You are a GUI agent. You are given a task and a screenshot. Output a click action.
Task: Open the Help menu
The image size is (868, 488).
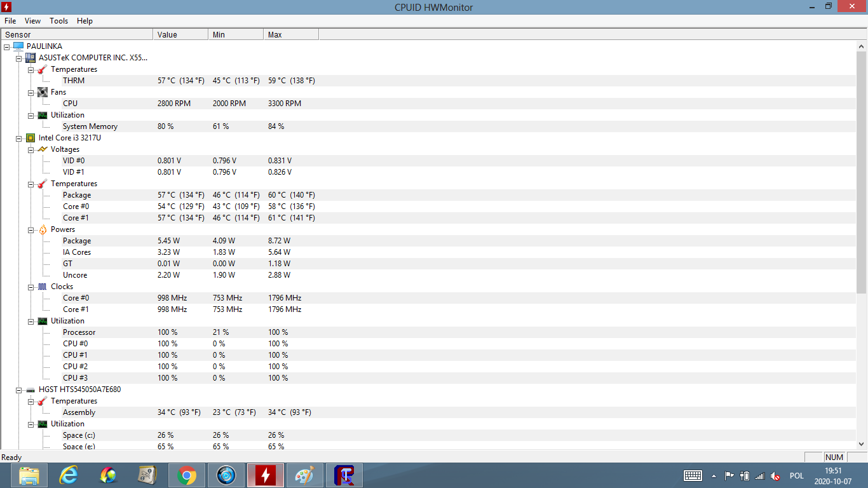tap(85, 21)
